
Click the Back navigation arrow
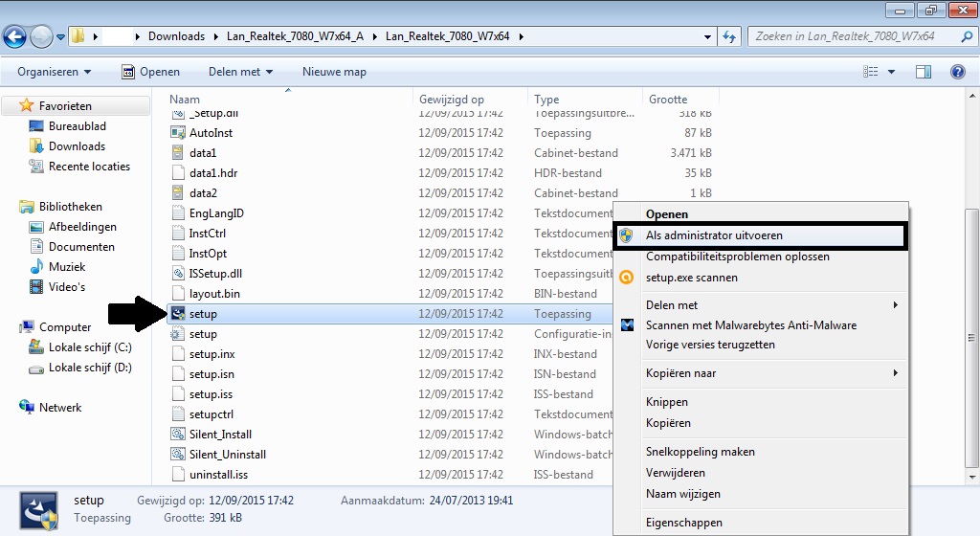click(x=15, y=37)
